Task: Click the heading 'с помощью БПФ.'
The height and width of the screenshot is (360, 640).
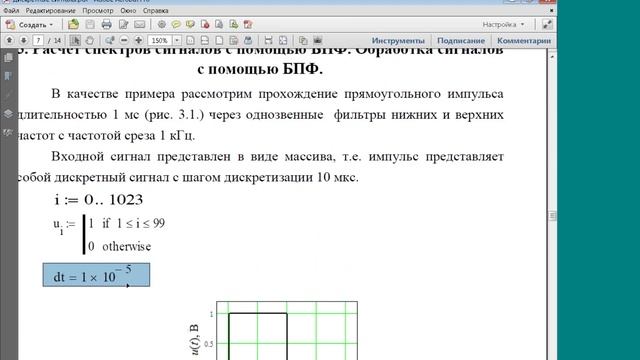Action: (260, 69)
